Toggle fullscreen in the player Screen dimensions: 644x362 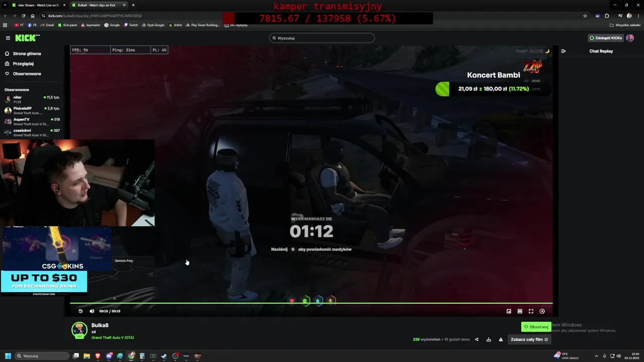(531, 311)
